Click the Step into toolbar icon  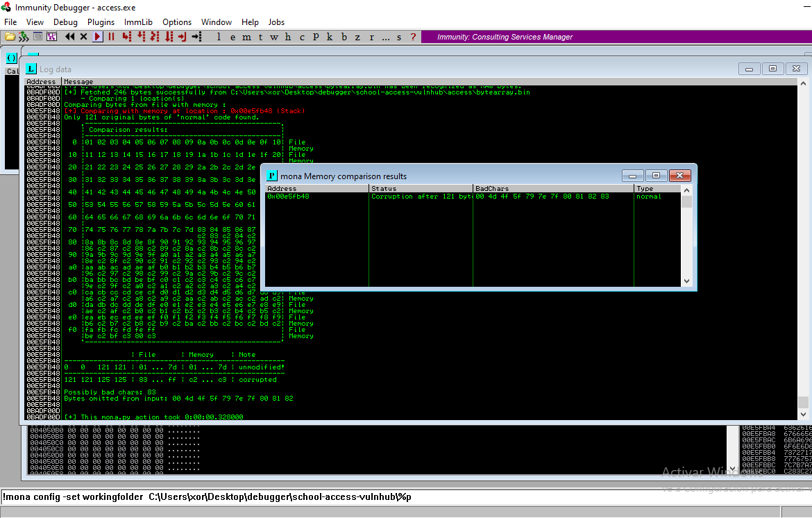click(127, 37)
